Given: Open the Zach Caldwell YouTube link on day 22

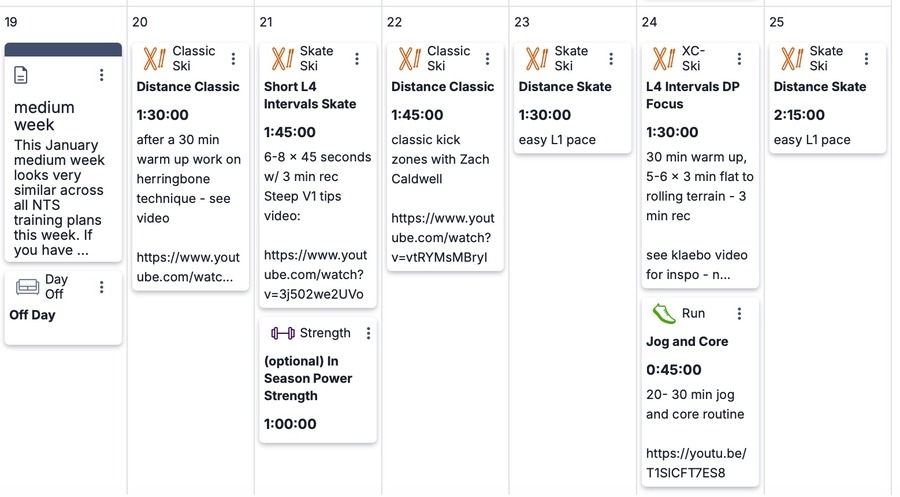Looking at the screenshot, I should tap(442, 238).
